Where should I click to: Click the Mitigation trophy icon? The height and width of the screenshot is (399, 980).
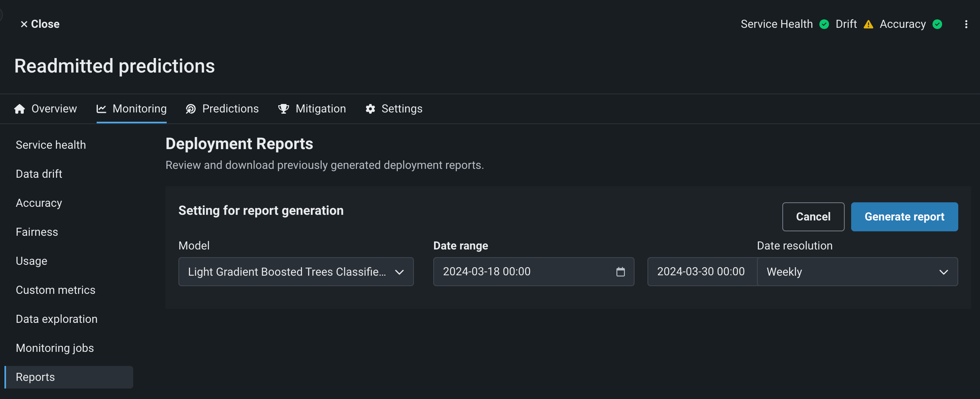[283, 109]
